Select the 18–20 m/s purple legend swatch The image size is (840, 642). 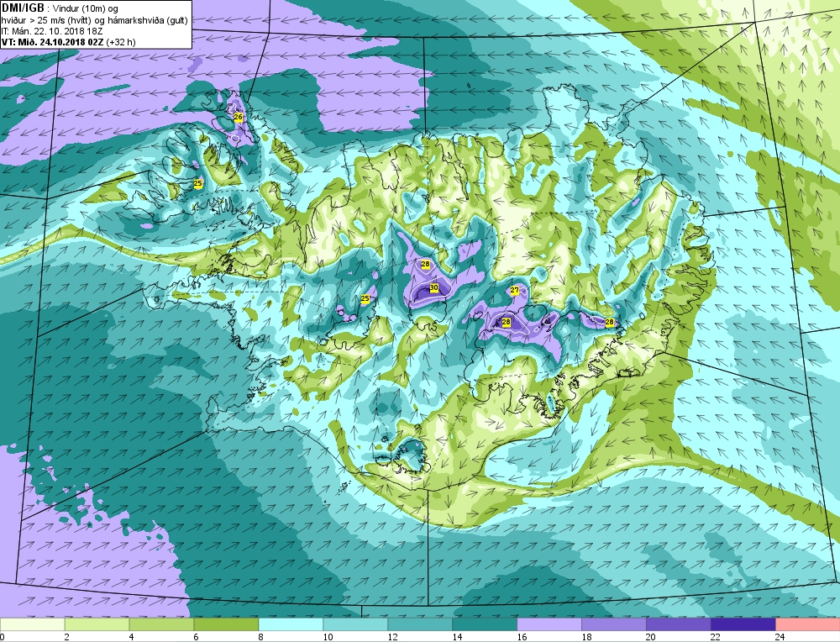[614, 625]
